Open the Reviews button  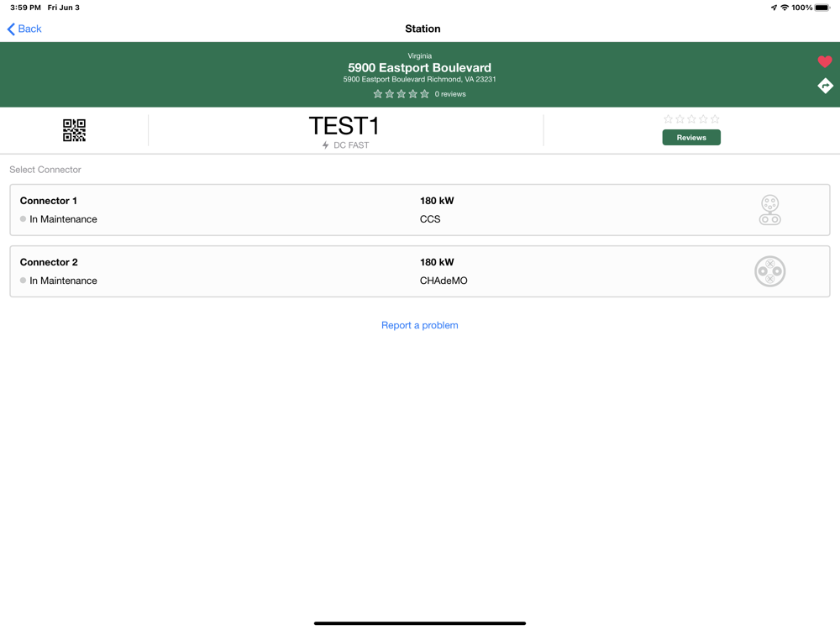coord(691,138)
